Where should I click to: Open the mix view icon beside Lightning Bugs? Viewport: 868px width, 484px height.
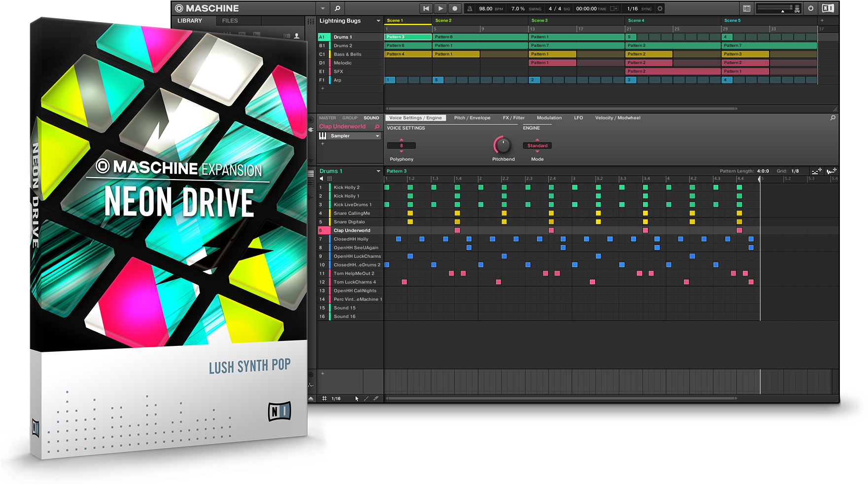point(311,21)
